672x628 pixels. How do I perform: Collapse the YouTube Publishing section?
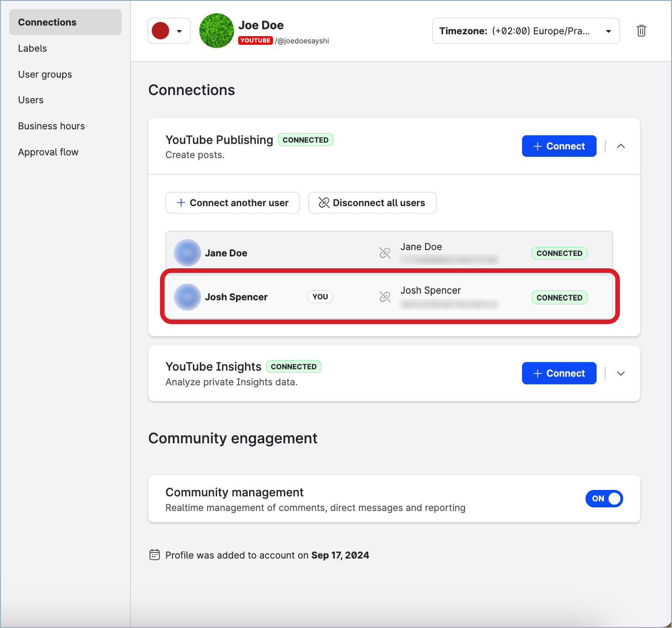point(621,146)
